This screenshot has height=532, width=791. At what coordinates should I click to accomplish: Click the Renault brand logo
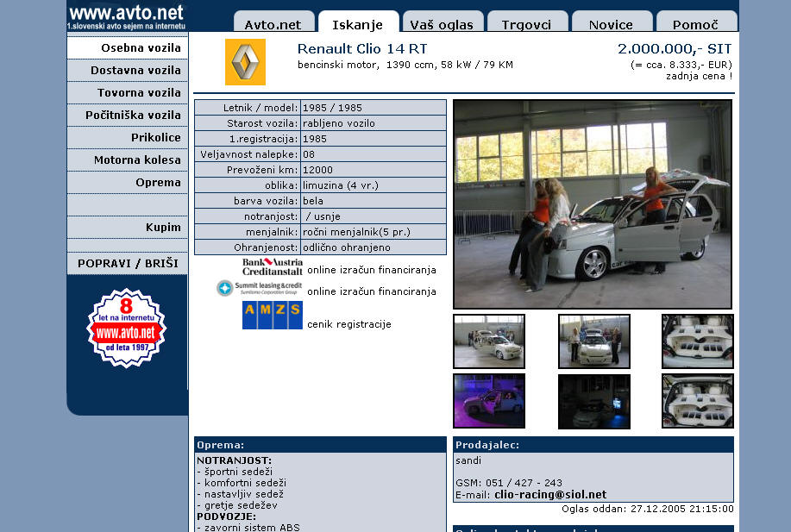(245, 62)
